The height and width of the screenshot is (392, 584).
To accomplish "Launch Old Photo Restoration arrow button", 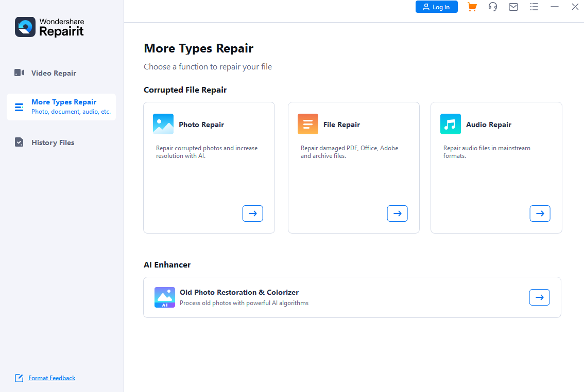I will point(539,297).
